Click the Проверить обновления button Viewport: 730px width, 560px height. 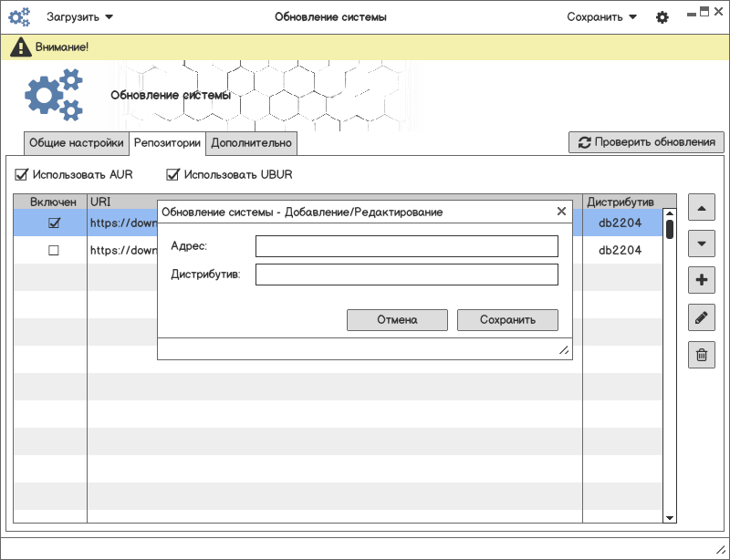click(x=646, y=142)
